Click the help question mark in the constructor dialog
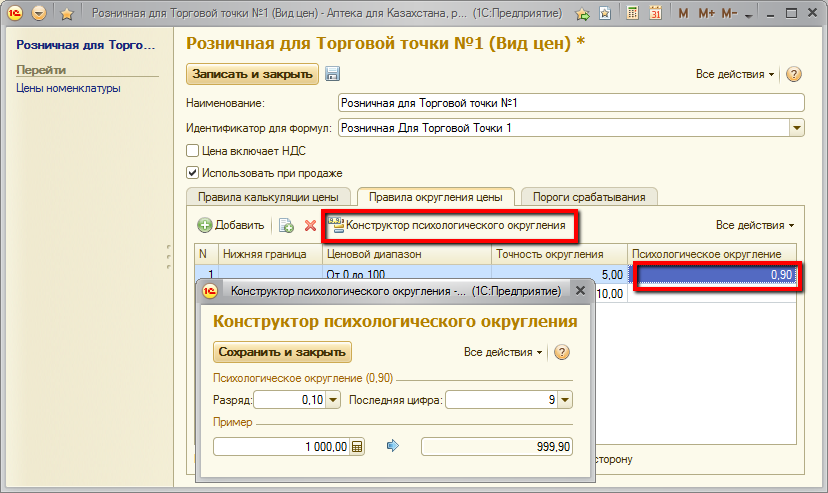The image size is (828, 493). point(562,352)
